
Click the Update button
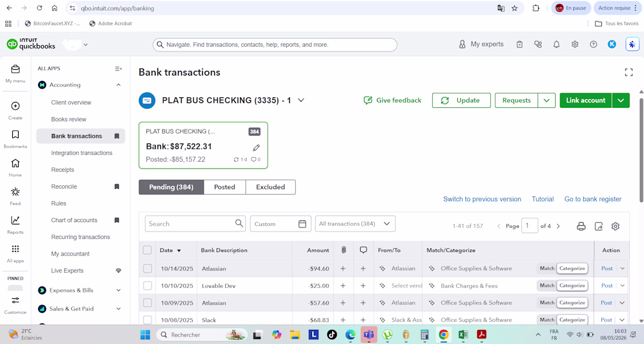click(461, 100)
